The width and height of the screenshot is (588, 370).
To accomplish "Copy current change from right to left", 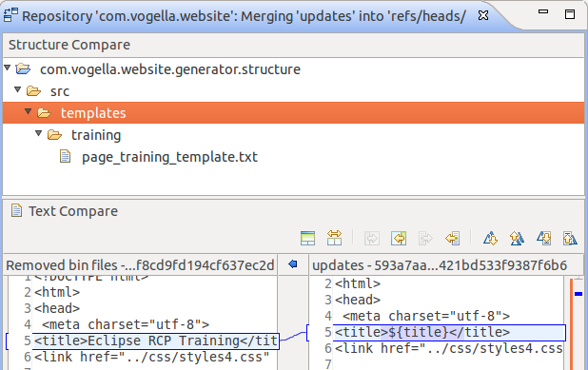I will 453,239.
